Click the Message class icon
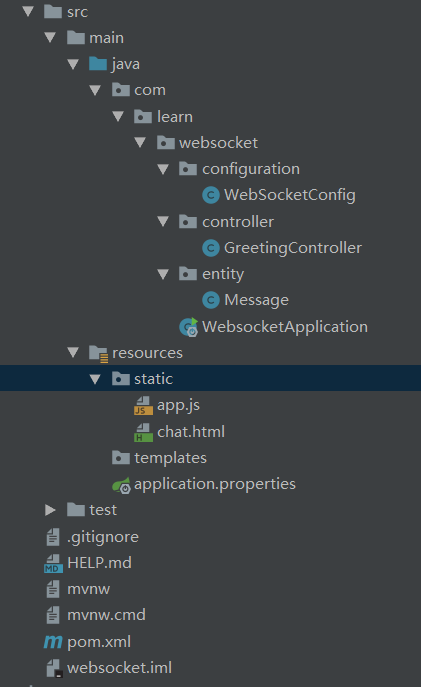The height and width of the screenshot is (687, 421). 211,300
